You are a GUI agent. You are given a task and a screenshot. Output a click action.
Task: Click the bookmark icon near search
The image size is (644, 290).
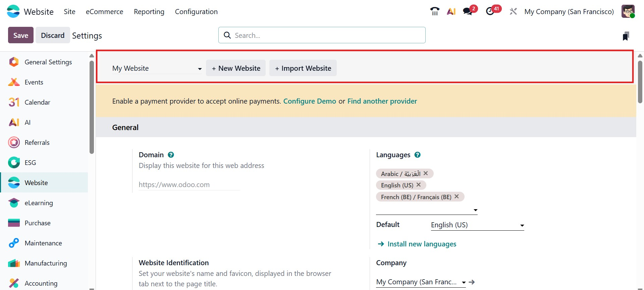coord(626,36)
